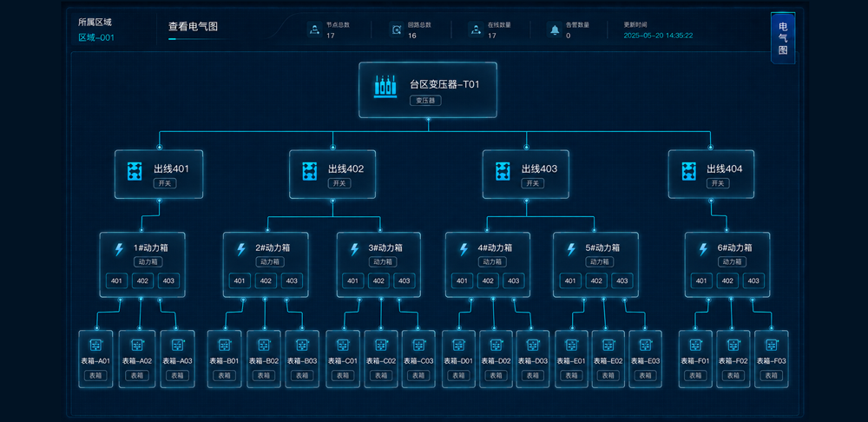Image resolution: width=868 pixels, height=422 pixels.
Task: Click the 开关 tag under 出线403
Action: coord(533,183)
